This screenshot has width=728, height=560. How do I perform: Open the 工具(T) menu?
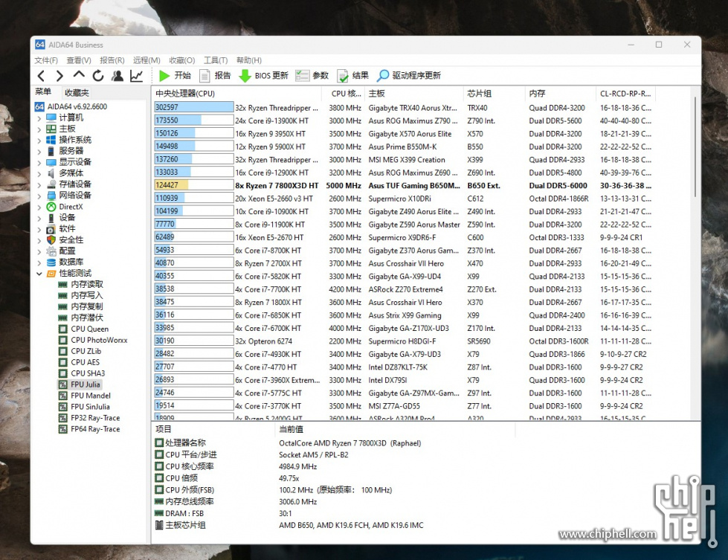[216, 60]
